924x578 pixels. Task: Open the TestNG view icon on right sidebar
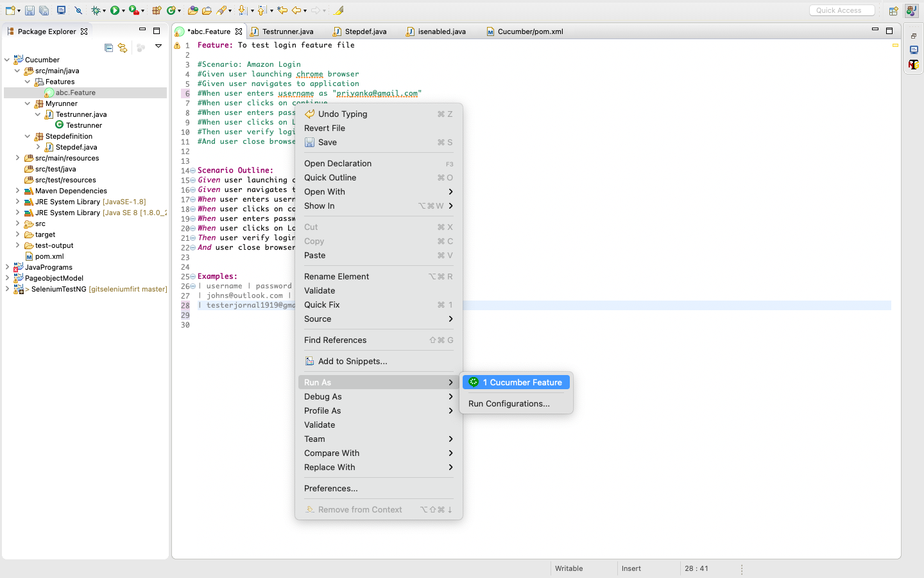pos(914,64)
